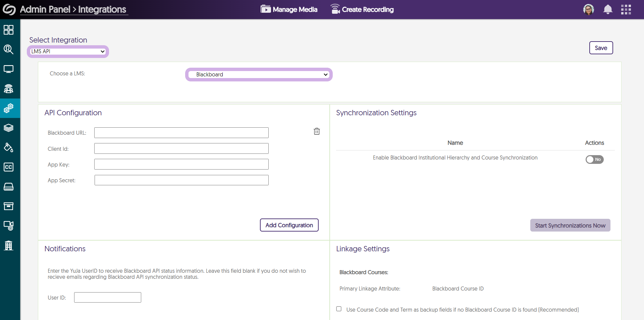Open the notifications bell
This screenshot has height=320, width=644.
(x=608, y=9)
